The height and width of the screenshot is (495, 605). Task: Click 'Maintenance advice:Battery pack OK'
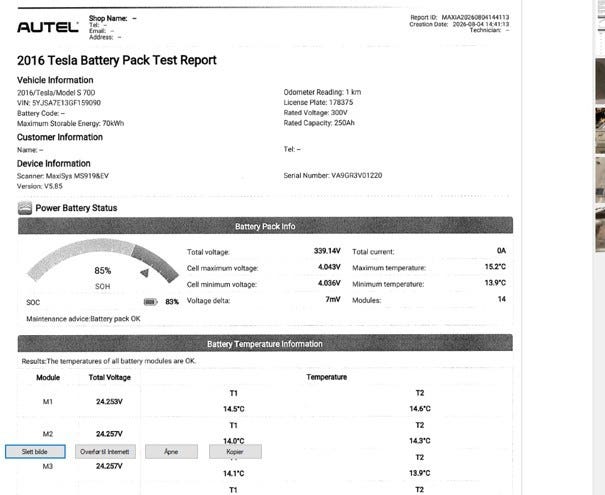click(x=83, y=319)
